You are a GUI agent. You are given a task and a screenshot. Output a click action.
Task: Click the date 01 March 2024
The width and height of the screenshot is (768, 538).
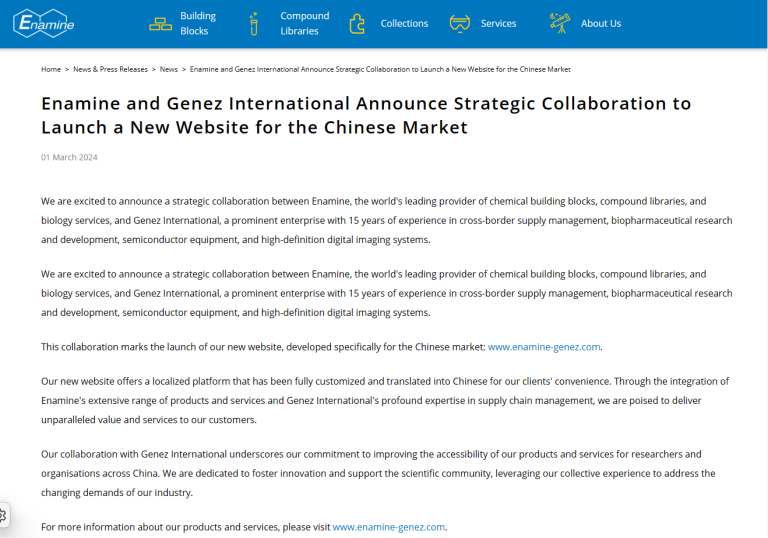[x=69, y=157]
